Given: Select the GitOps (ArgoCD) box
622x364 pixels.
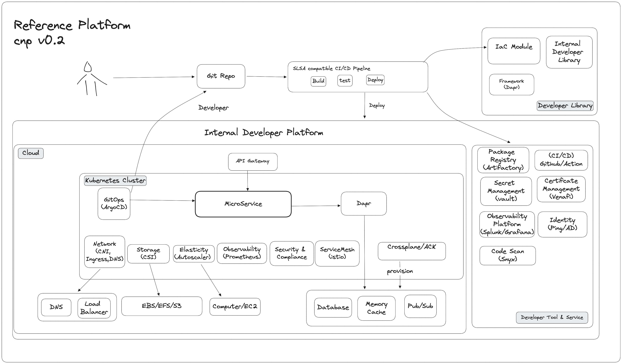Looking at the screenshot, I should tap(114, 204).
